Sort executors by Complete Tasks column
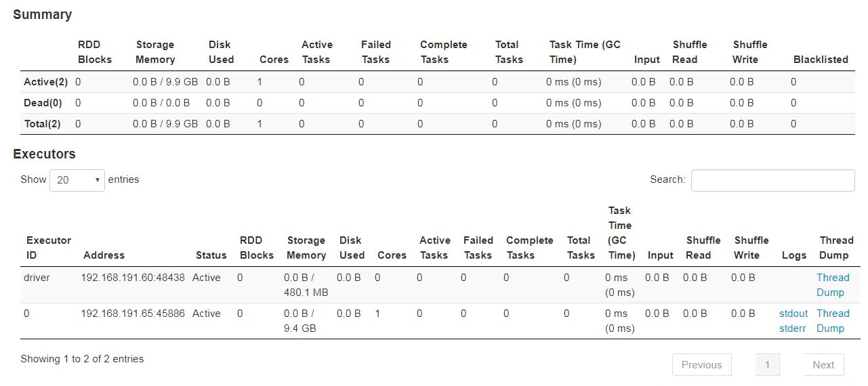This screenshot has width=868, height=386. (529, 248)
